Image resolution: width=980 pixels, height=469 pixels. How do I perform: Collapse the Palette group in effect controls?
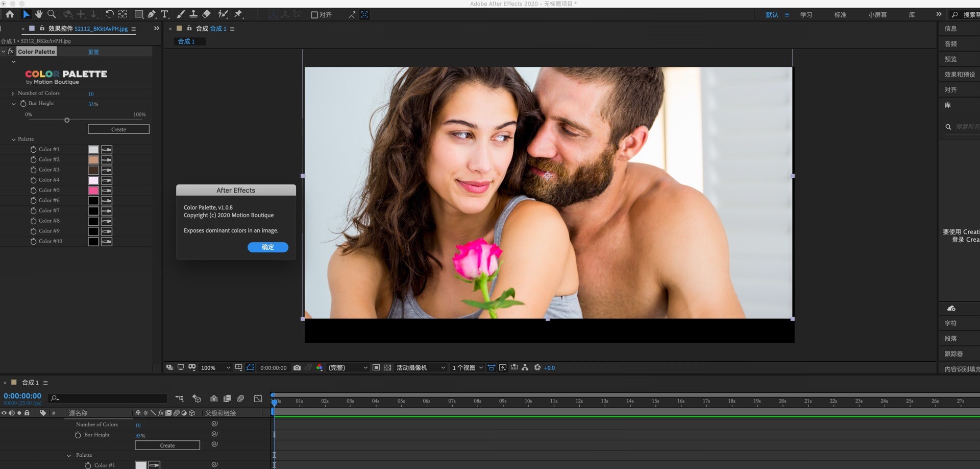[14, 139]
